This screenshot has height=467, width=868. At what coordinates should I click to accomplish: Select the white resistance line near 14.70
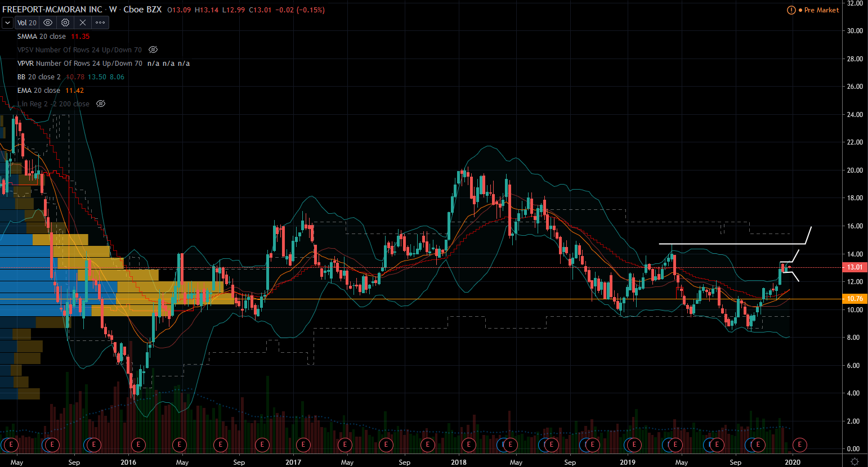pos(732,244)
